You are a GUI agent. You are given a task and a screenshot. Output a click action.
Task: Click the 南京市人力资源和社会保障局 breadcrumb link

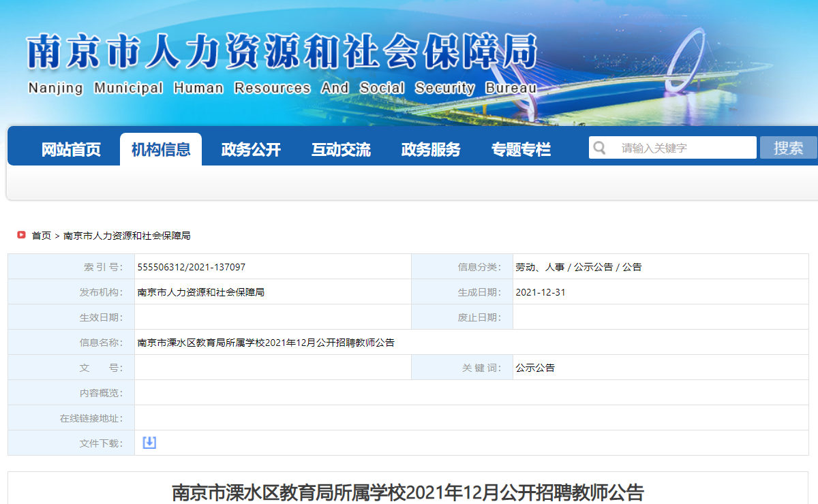[127, 236]
